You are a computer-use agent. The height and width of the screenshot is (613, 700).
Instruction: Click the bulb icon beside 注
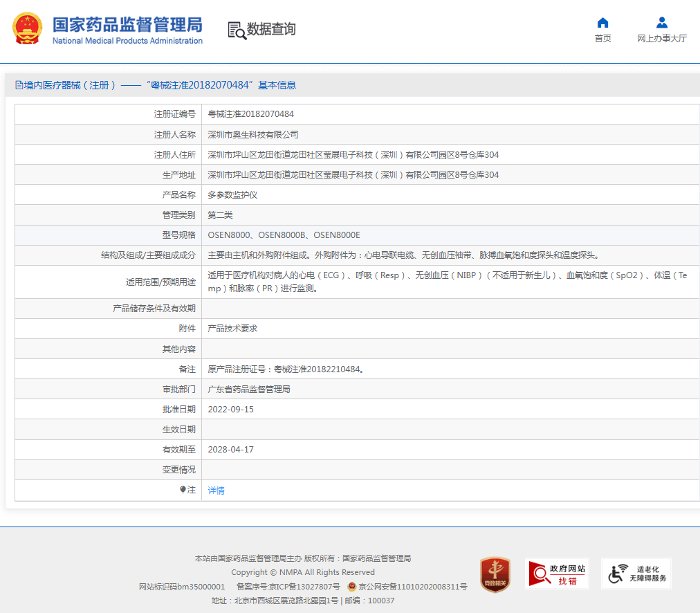pos(183,490)
